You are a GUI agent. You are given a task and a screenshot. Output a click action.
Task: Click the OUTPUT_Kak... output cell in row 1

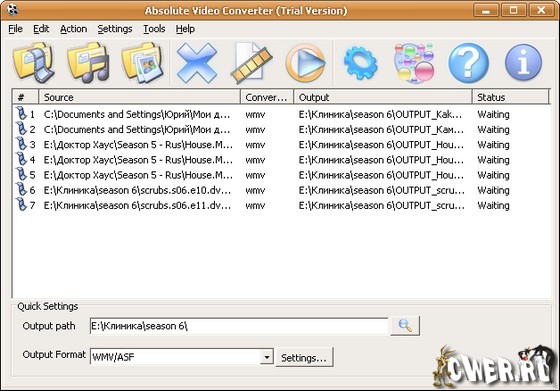(x=381, y=115)
